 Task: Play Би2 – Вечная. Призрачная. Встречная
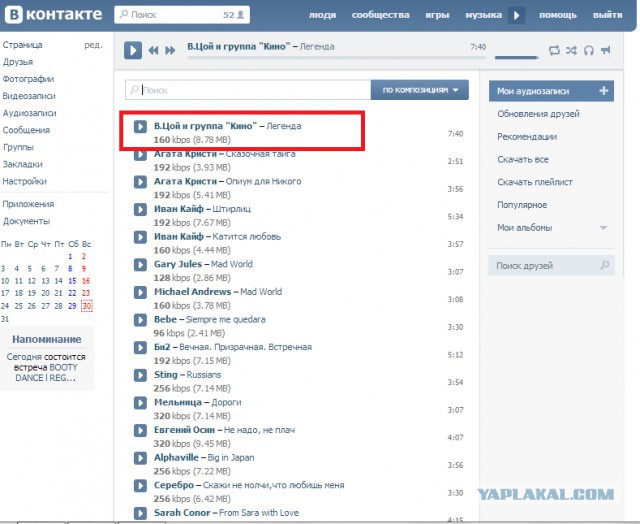click(x=140, y=348)
